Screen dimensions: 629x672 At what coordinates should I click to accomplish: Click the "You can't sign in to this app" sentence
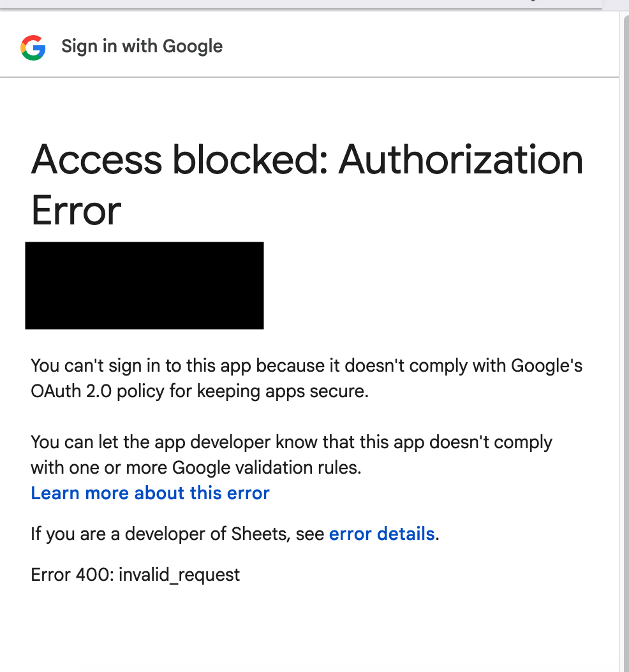tap(142, 366)
